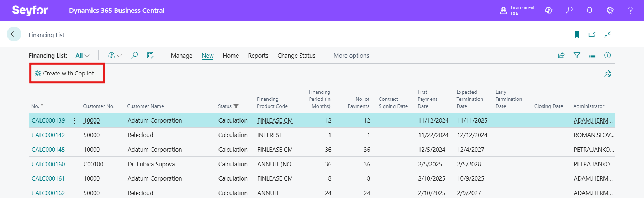
Task: Click the Customer No. column header
Action: tap(99, 106)
